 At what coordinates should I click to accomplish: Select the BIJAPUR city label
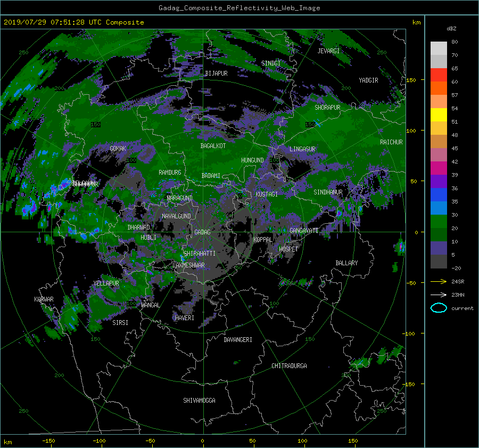(216, 74)
